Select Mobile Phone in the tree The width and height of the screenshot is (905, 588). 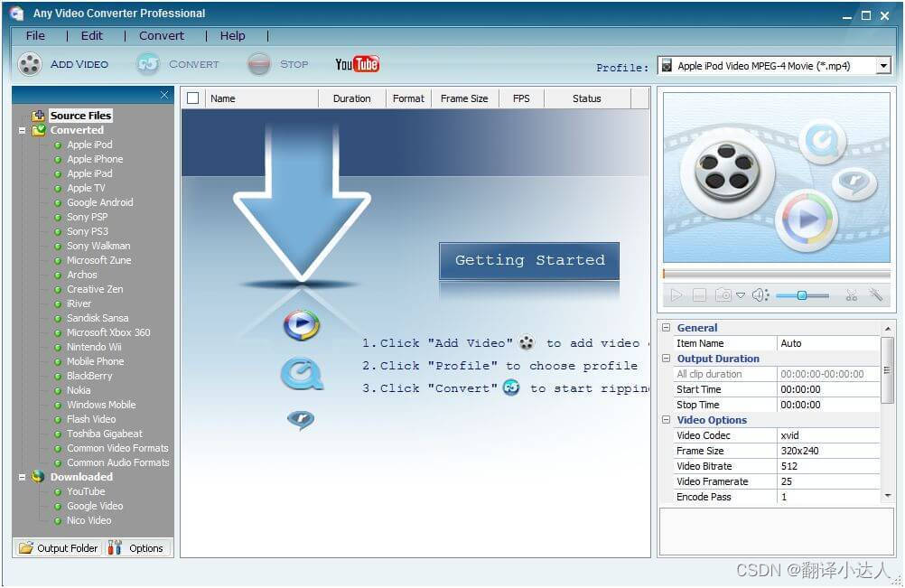coord(95,361)
